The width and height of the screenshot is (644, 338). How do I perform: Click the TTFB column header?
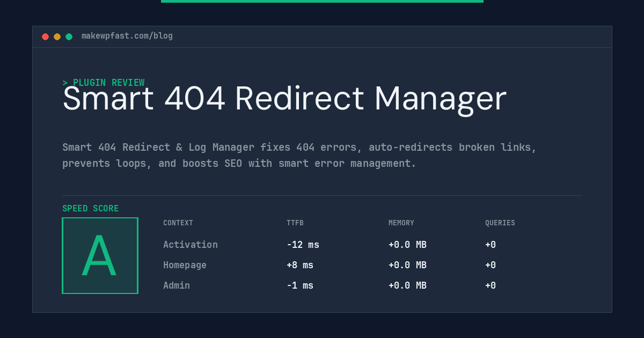[295, 223]
